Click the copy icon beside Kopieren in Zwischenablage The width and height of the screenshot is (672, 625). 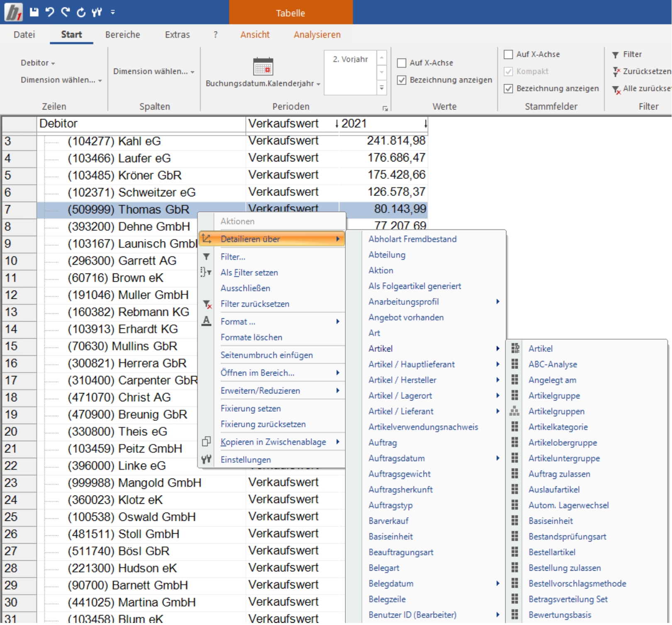click(x=206, y=442)
